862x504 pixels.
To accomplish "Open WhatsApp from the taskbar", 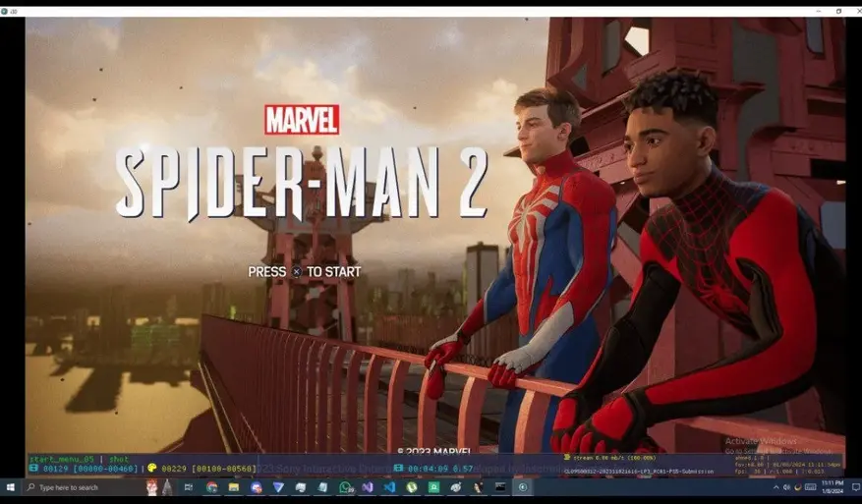I will pos(346,487).
